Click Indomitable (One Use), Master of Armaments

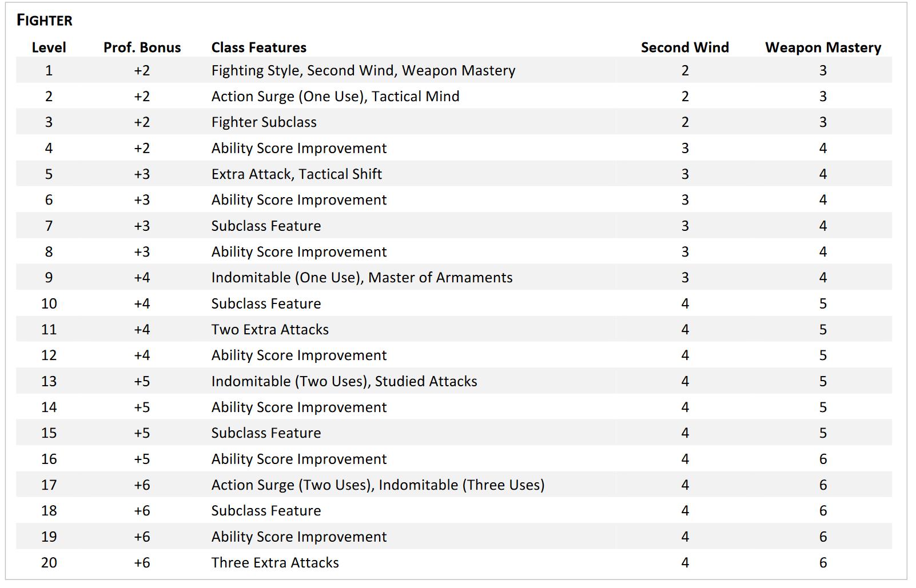click(361, 278)
